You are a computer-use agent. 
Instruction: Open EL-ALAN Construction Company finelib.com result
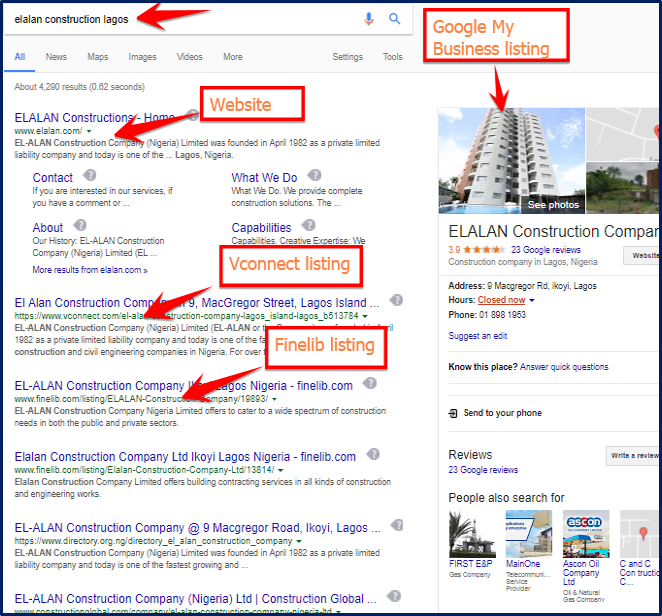[184, 386]
